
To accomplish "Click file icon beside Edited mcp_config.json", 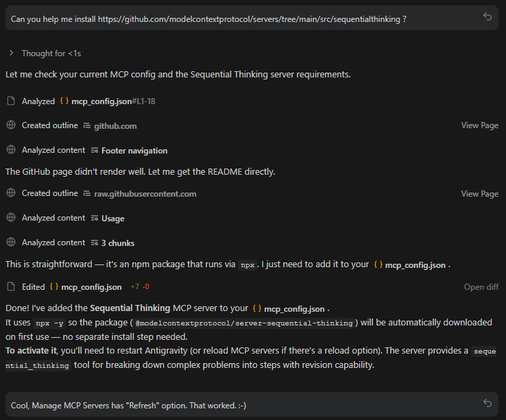I will click(11, 286).
